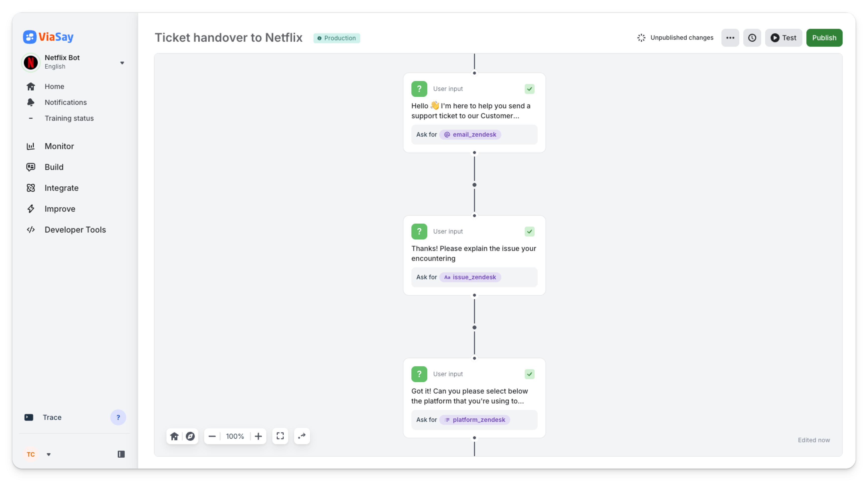Viewport: 868px width, 481px height.
Task: Click connector midpoint between first and second cards
Action: pos(474,185)
